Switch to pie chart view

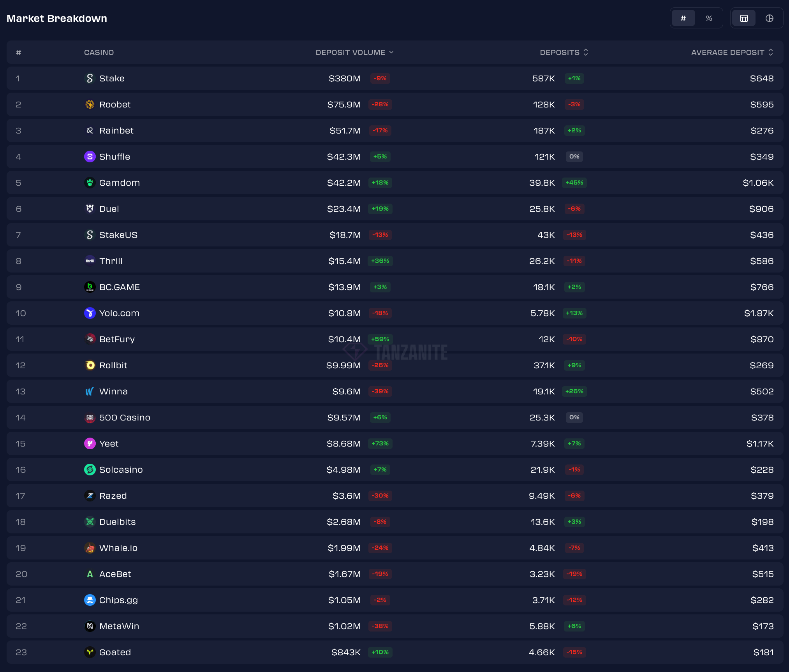coord(769,18)
